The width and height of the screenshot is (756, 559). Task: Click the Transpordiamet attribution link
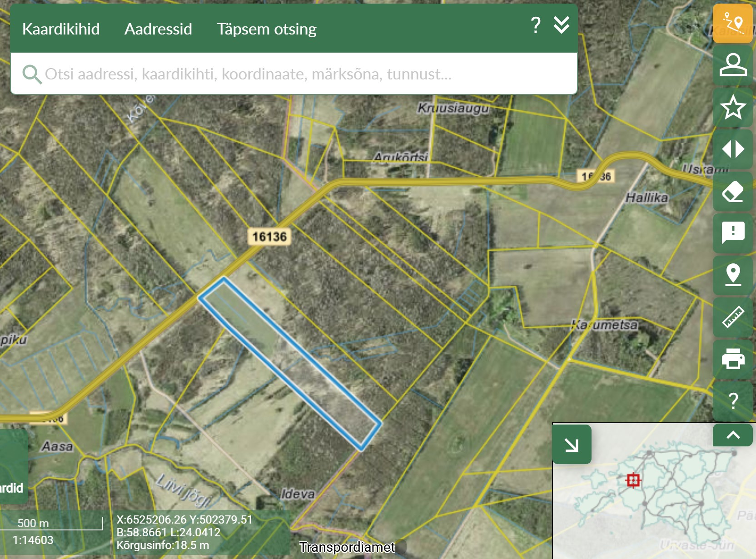tap(347, 547)
